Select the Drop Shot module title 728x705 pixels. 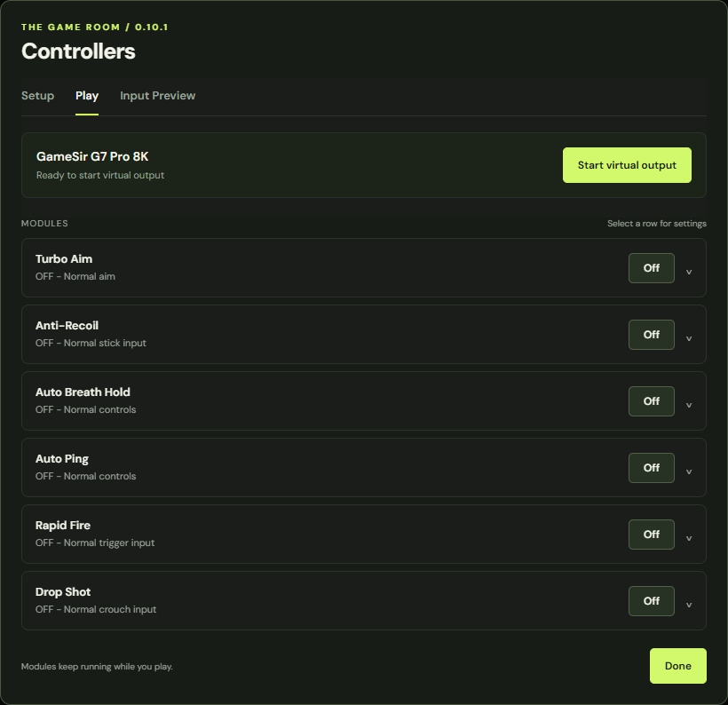click(x=63, y=592)
